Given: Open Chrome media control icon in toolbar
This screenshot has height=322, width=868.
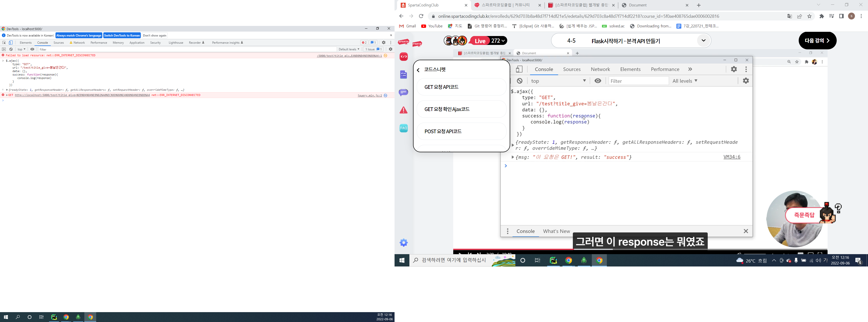Looking at the screenshot, I should [x=831, y=16].
